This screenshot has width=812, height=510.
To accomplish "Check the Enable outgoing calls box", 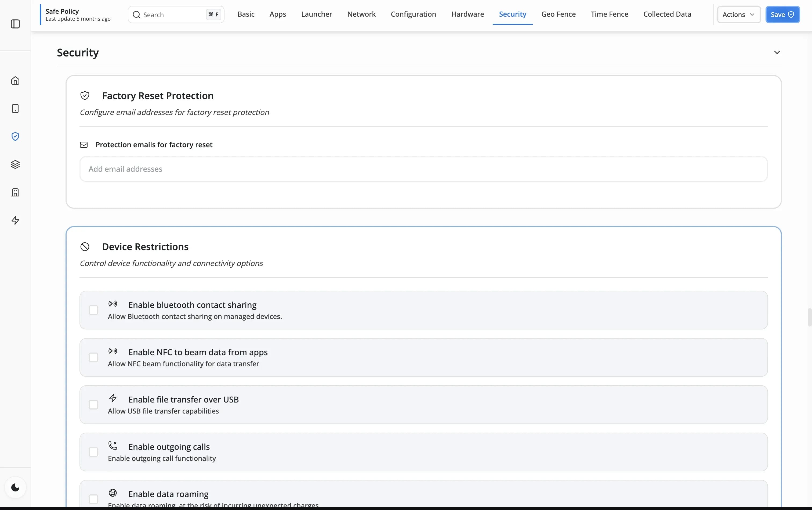I will (x=93, y=452).
